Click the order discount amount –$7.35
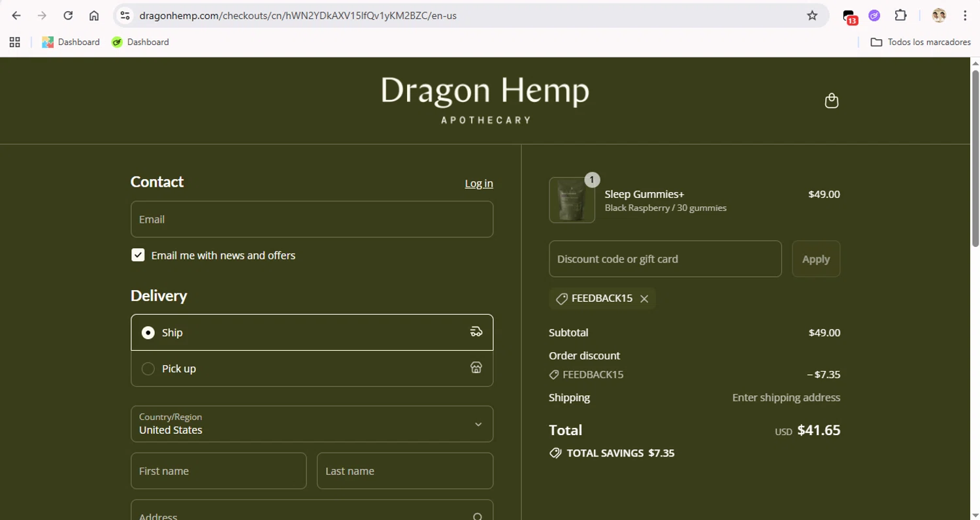The image size is (980, 520). 823,374
